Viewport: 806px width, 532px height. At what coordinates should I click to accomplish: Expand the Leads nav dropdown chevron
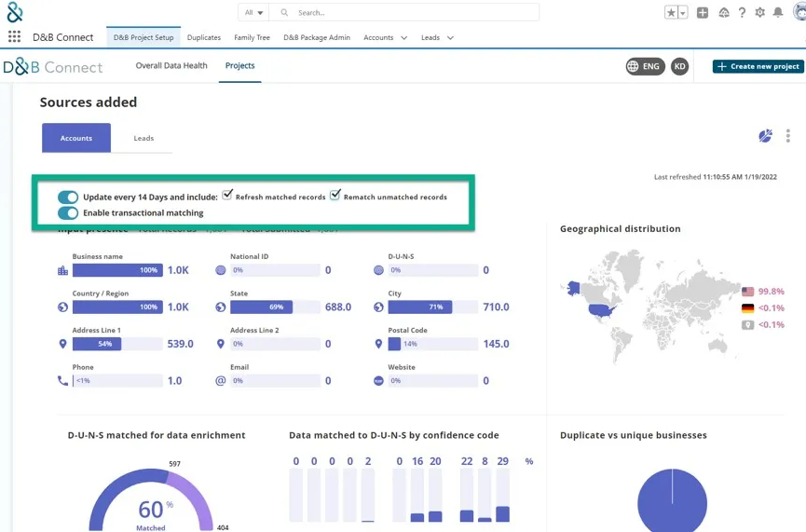pyautogui.click(x=450, y=37)
